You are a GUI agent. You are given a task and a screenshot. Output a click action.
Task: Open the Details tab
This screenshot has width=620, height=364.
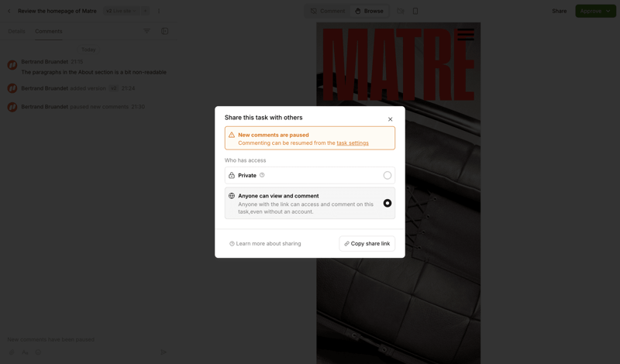click(16, 31)
